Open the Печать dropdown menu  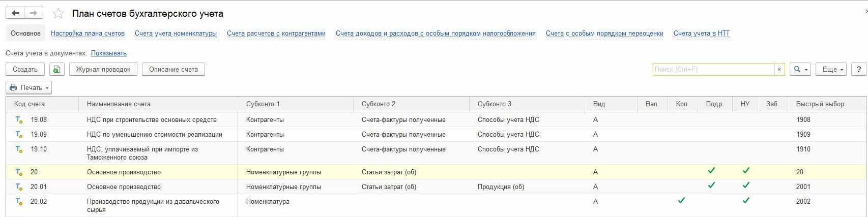click(x=29, y=88)
